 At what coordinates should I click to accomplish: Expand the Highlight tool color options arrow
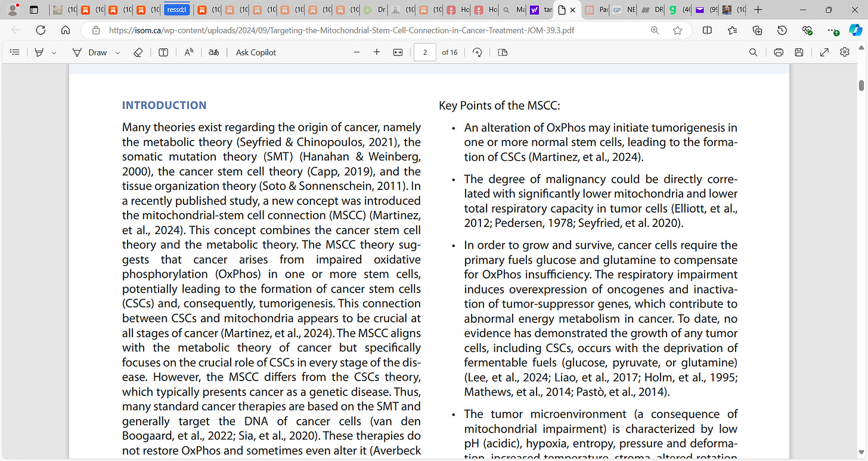pyautogui.click(x=54, y=52)
